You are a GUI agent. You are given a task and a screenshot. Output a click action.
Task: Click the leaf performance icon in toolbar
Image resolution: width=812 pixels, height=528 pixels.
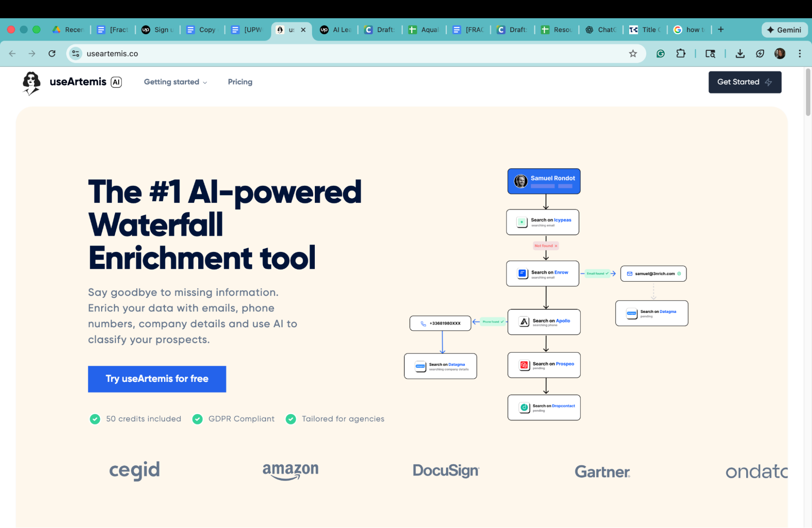[x=760, y=54]
